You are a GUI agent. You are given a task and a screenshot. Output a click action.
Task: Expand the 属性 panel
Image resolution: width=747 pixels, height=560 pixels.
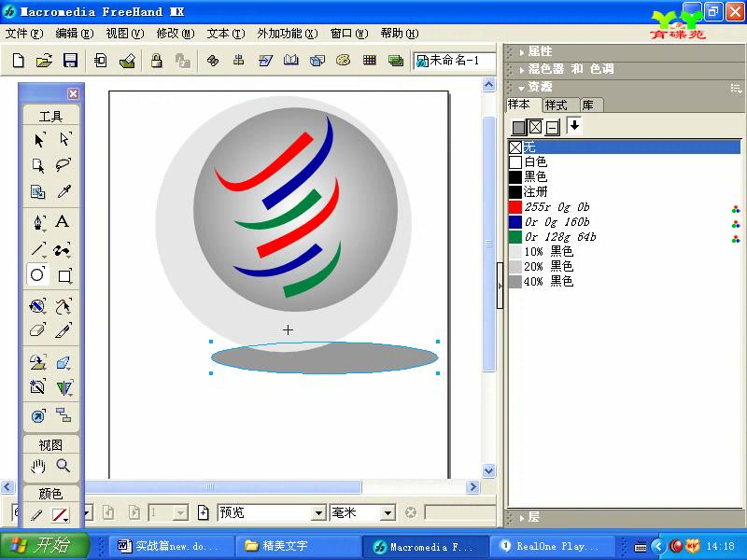tap(522, 52)
